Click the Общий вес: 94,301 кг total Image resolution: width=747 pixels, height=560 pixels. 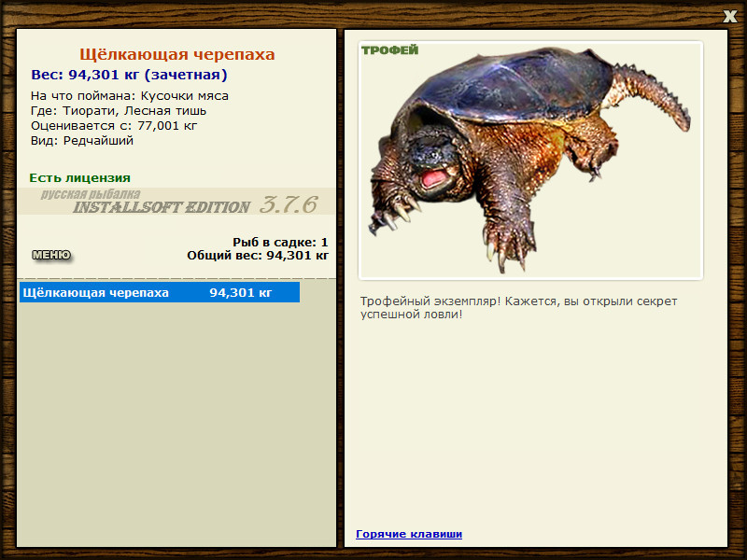click(x=258, y=256)
